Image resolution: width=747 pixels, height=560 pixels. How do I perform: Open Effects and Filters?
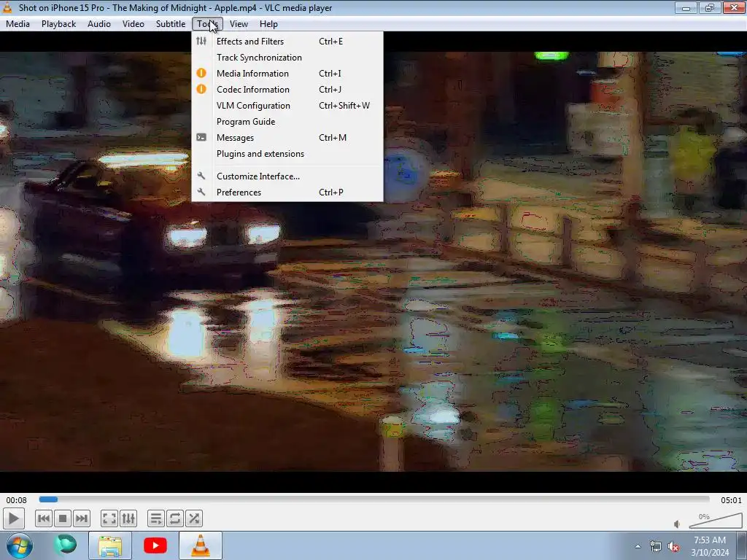click(x=287, y=42)
